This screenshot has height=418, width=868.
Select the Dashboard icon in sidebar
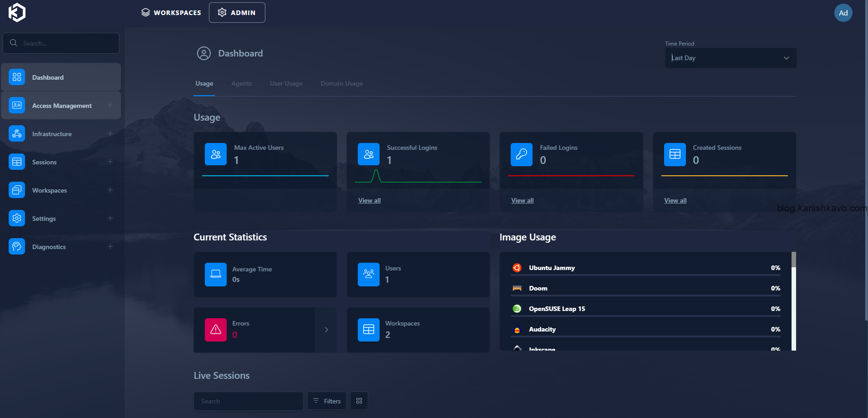(16, 77)
